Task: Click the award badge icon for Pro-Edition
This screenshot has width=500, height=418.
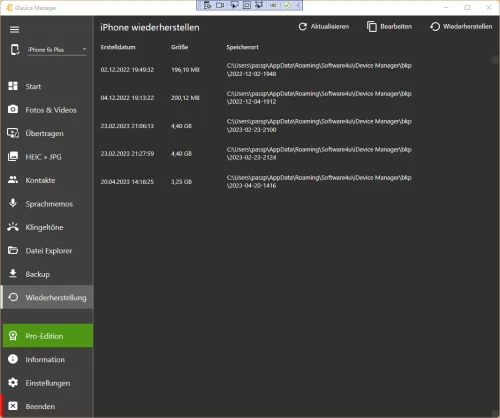Action: (13, 336)
